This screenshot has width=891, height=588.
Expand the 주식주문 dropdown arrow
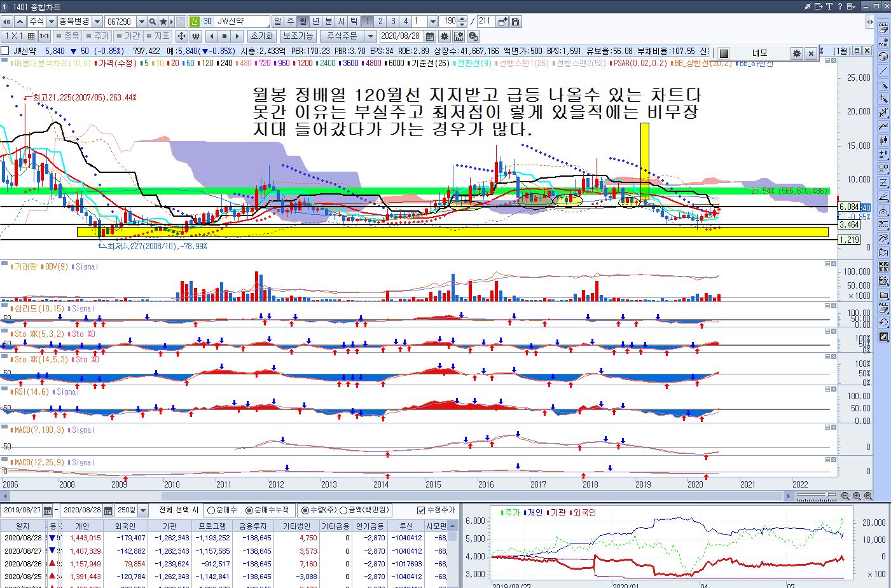pyautogui.click(x=371, y=36)
